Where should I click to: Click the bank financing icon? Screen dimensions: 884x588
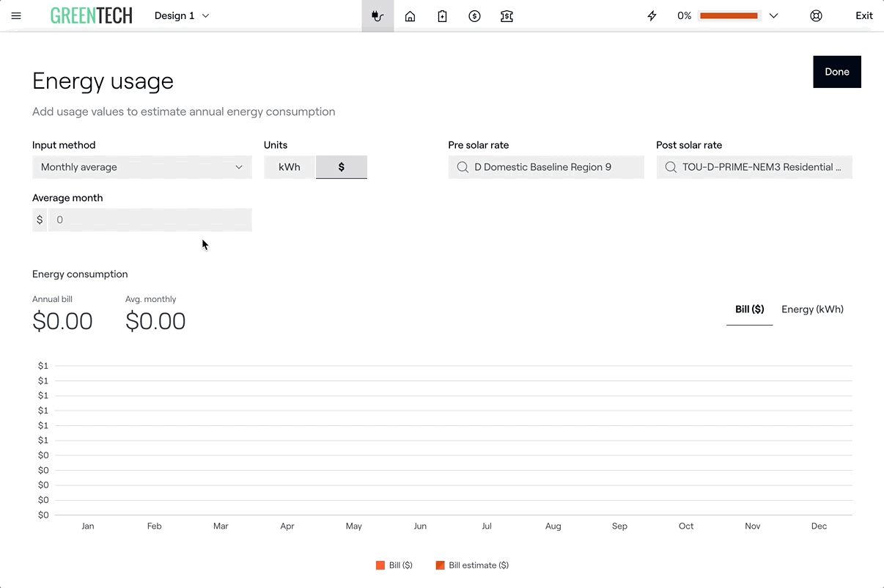point(507,15)
